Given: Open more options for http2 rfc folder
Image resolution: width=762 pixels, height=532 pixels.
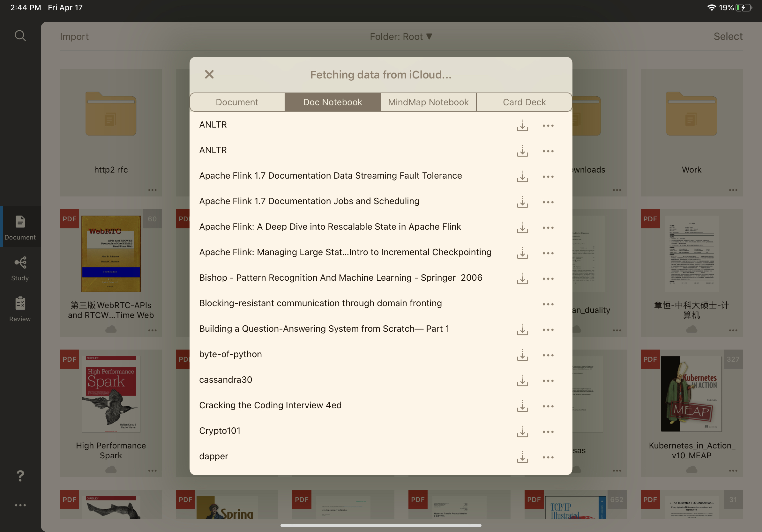Looking at the screenshot, I should pos(152,190).
